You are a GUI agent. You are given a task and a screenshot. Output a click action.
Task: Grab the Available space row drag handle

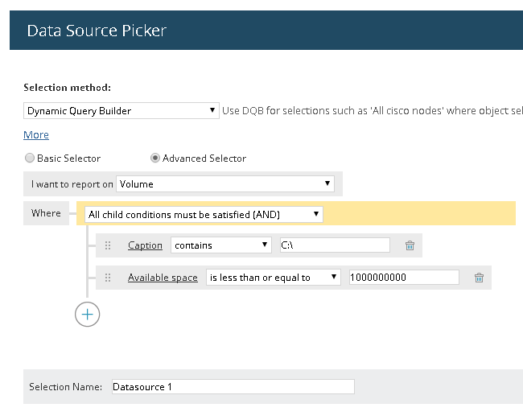[108, 278]
